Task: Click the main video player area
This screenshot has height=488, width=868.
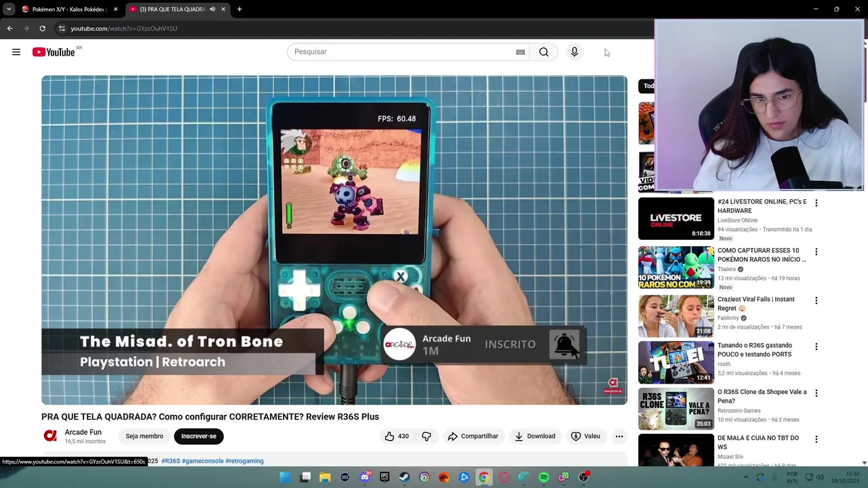Action: click(334, 240)
